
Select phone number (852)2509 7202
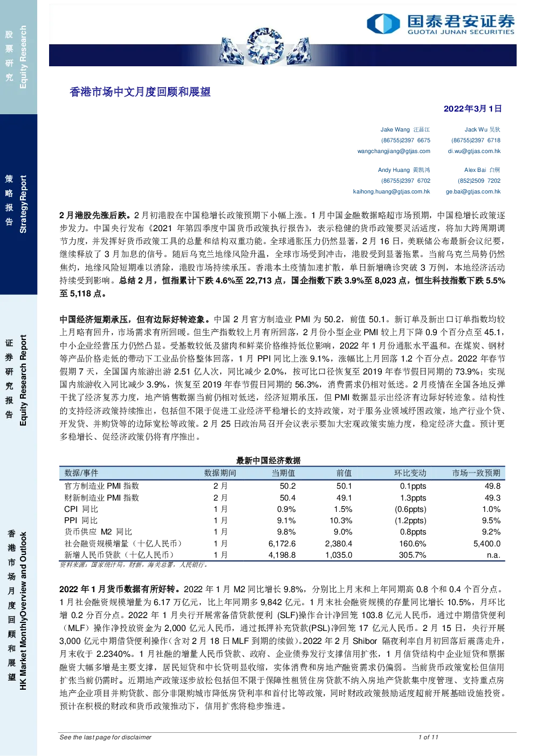[479, 181]
